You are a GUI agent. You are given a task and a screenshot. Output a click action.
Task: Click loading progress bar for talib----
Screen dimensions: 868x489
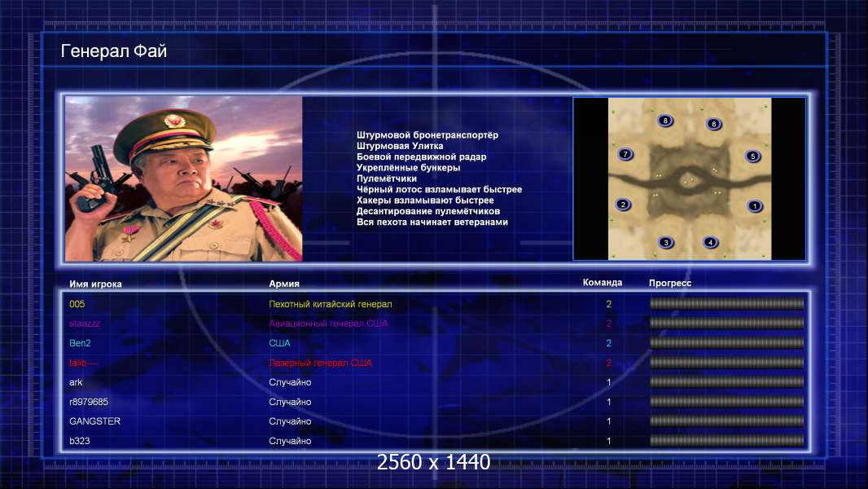727,362
